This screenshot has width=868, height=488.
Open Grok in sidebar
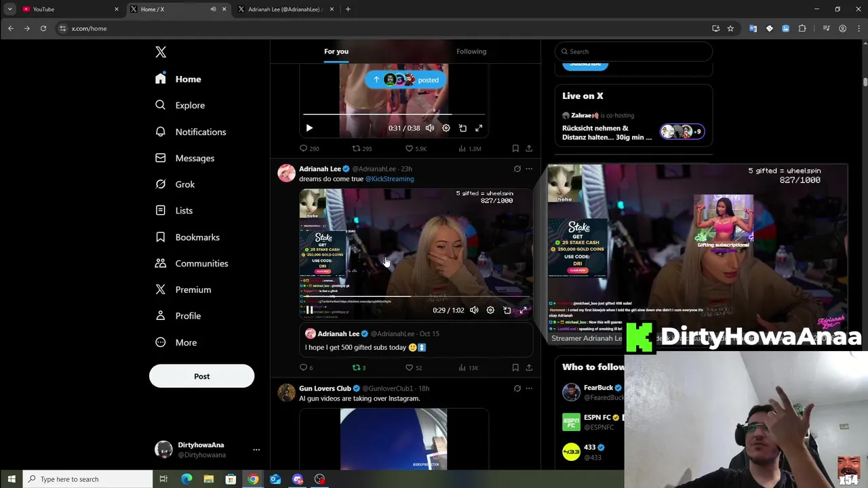(x=175, y=184)
